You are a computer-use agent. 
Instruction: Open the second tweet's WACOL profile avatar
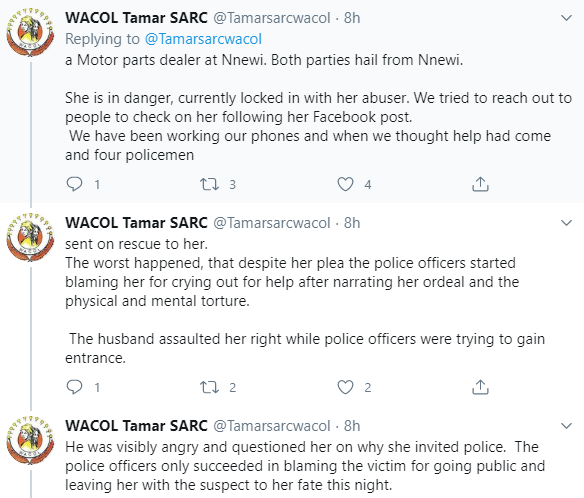click(x=30, y=237)
